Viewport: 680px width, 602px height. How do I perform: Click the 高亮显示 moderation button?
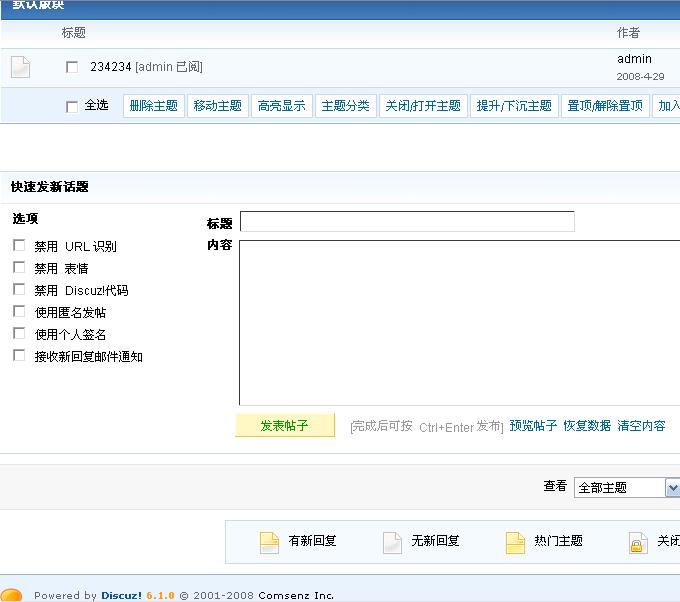[x=281, y=106]
